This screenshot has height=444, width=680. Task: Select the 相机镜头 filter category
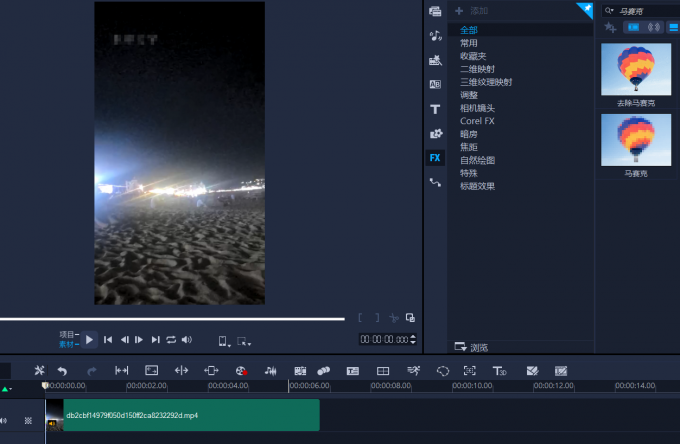(x=477, y=108)
